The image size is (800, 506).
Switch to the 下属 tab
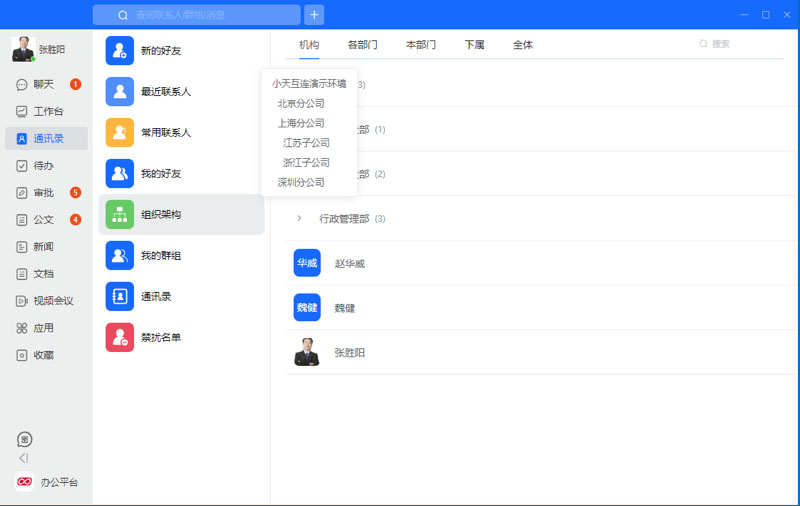point(474,45)
